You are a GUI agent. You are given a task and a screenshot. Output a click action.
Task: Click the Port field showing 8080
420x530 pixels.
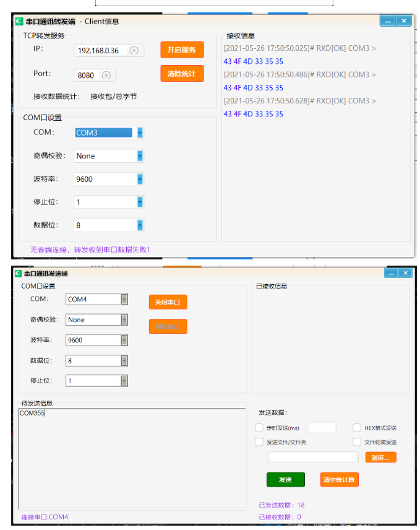[95, 76]
